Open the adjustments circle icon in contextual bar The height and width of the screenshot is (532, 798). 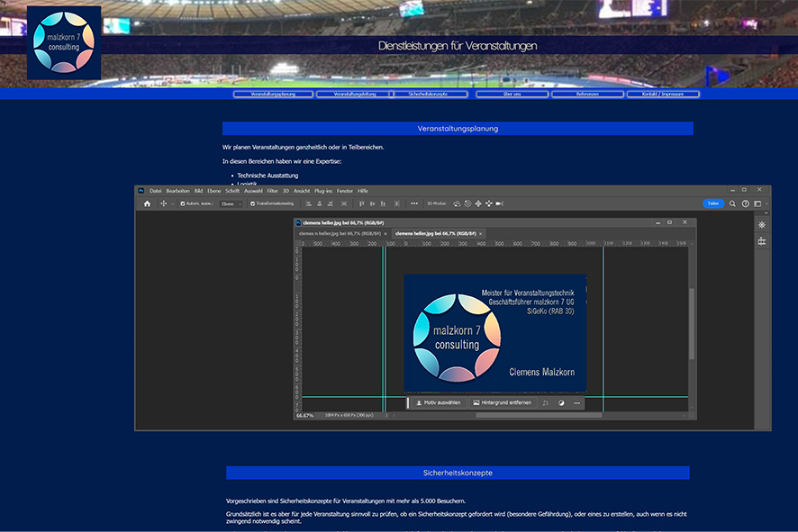tap(561, 403)
